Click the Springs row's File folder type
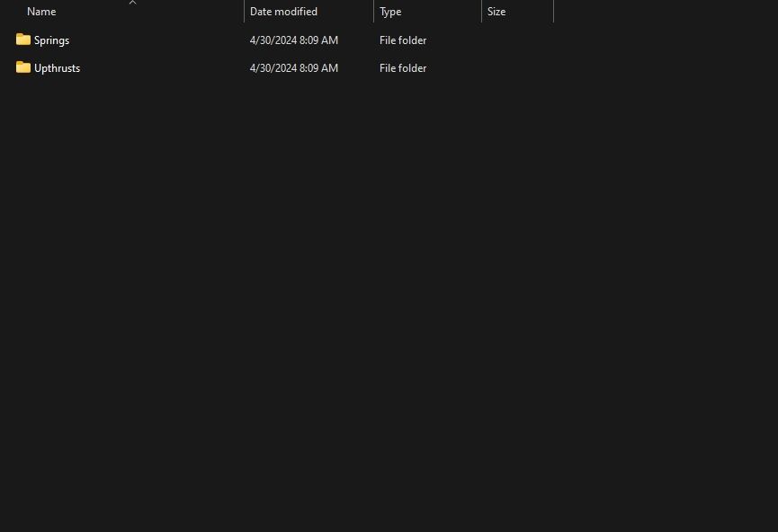Screen dimensions: 778x532 tap(403, 40)
